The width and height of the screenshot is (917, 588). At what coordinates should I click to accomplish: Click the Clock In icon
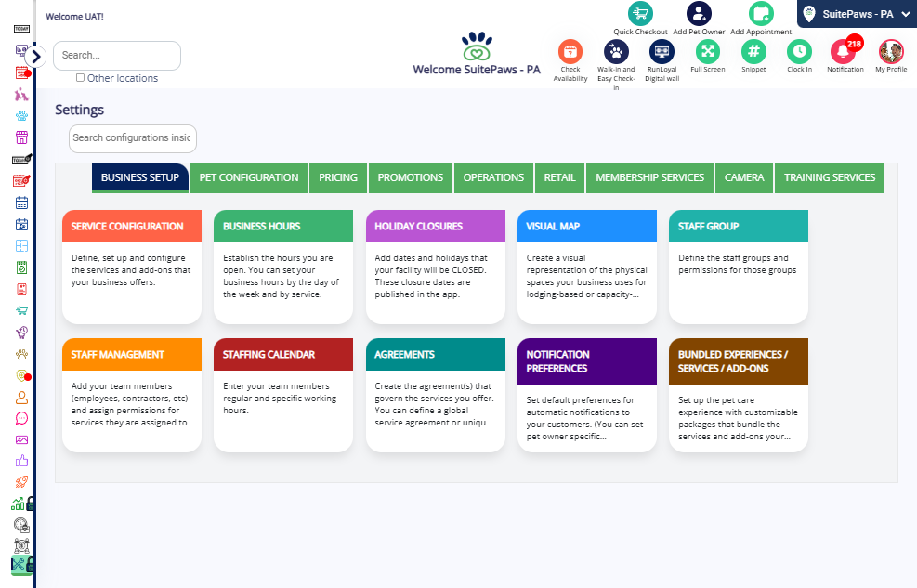[799, 52]
